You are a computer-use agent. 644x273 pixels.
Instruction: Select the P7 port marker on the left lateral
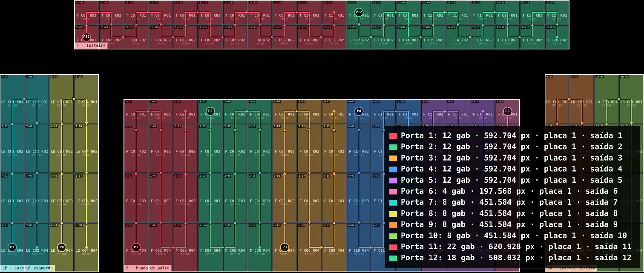coord(12,247)
